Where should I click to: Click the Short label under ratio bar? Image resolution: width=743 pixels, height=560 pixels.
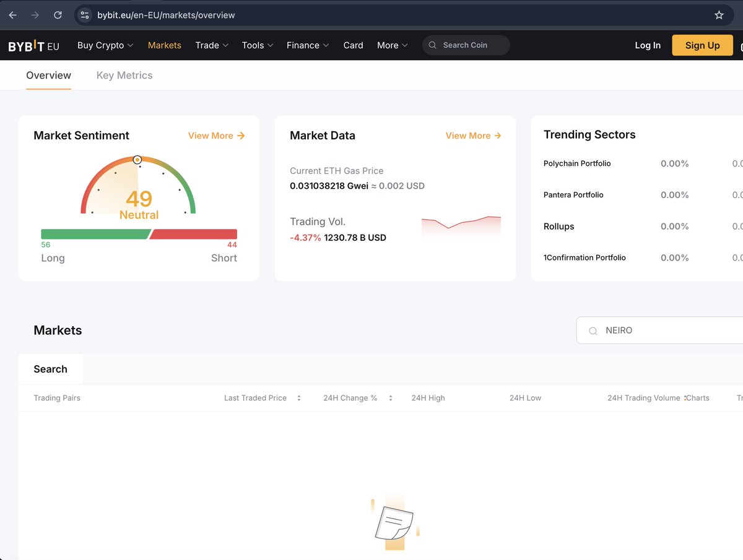[x=224, y=258]
